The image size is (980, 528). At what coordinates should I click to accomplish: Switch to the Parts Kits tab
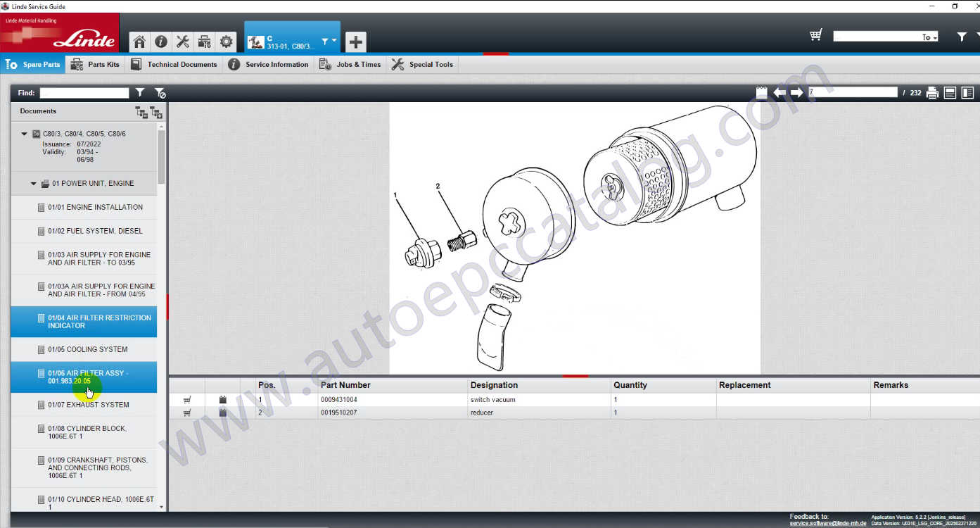tap(95, 65)
